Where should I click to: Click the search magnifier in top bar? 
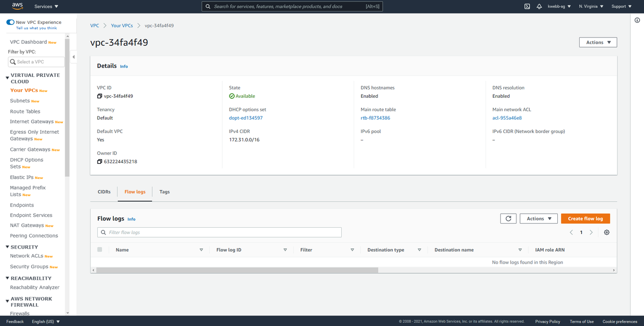[x=208, y=6]
